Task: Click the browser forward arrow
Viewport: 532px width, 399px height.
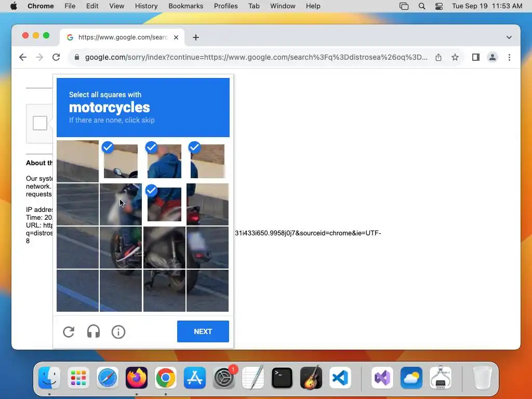Action: pos(39,57)
